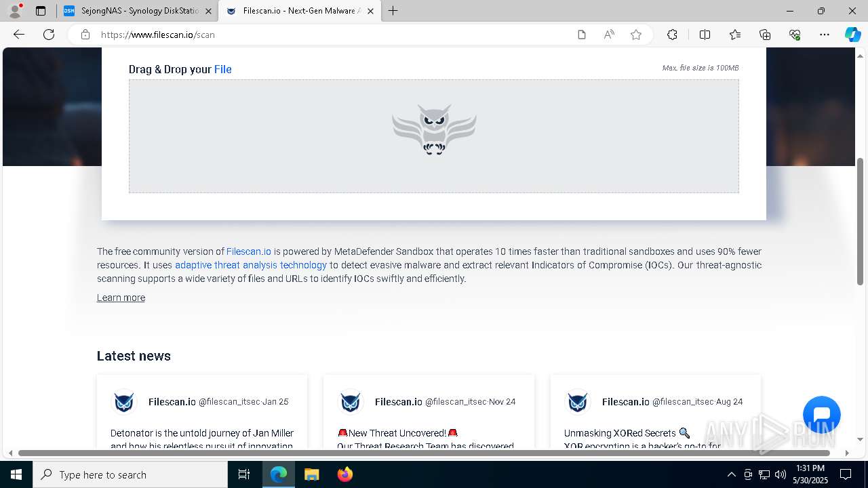Refresh the current page
The width and height of the screenshot is (868, 488).
[49, 35]
